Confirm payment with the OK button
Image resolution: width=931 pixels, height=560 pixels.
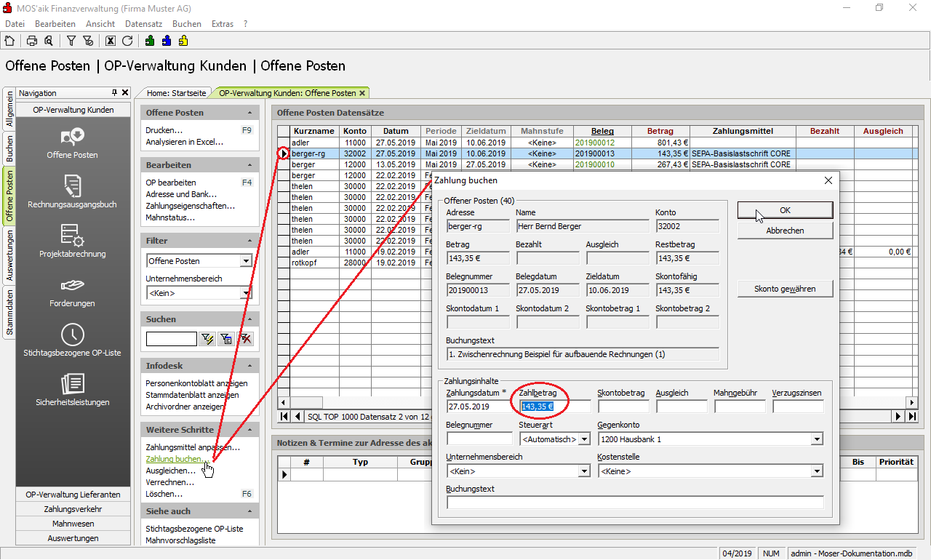(785, 210)
